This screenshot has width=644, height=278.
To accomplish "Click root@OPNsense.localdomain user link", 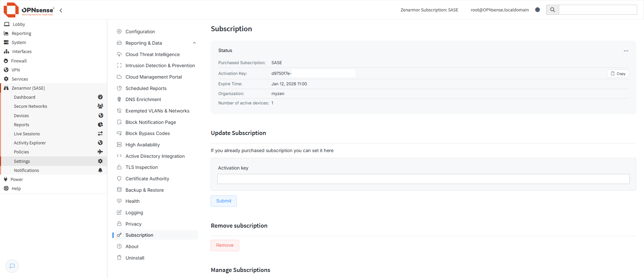I will [x=499, y=10].
